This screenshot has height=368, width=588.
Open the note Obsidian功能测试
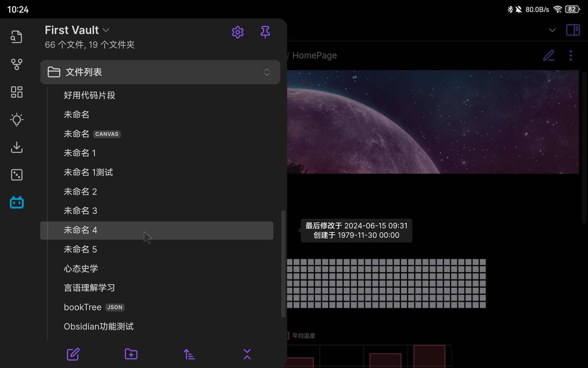156,327
